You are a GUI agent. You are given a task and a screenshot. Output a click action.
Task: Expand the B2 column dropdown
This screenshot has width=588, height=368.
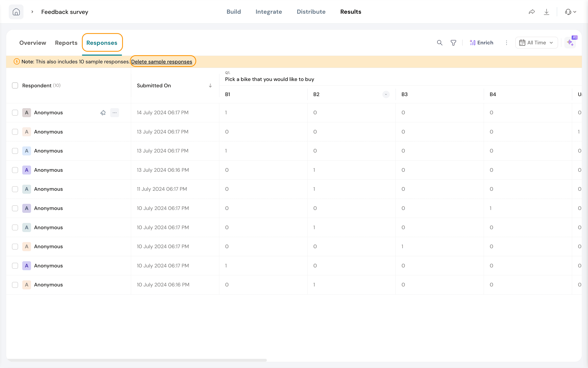(x=386, y=94)
